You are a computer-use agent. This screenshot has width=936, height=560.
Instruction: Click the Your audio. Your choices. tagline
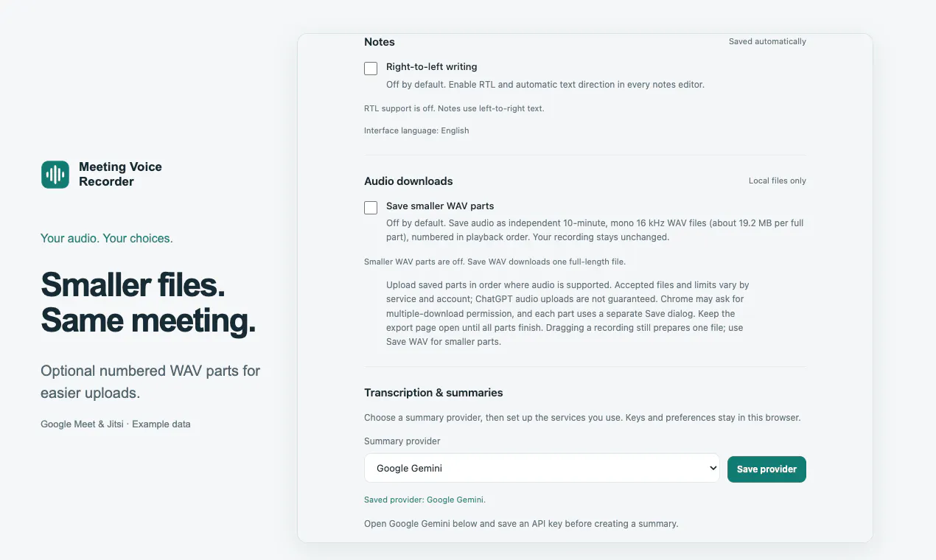106,238
